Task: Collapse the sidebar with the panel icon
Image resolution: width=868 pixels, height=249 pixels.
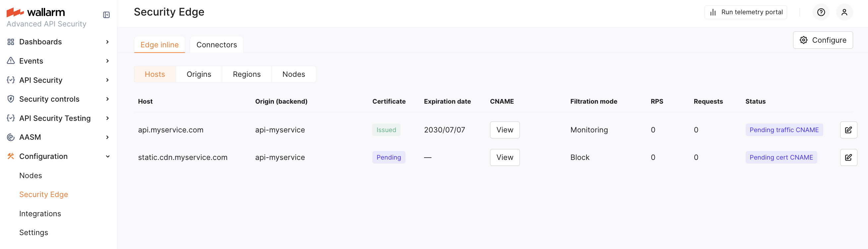Action: (106, 15)
